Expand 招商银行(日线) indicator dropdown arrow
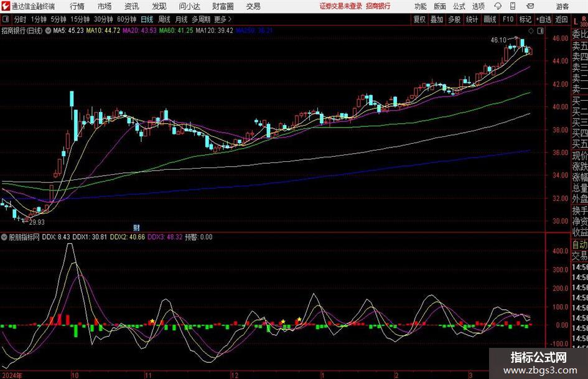The image size is (588, 379). [48, 30]
